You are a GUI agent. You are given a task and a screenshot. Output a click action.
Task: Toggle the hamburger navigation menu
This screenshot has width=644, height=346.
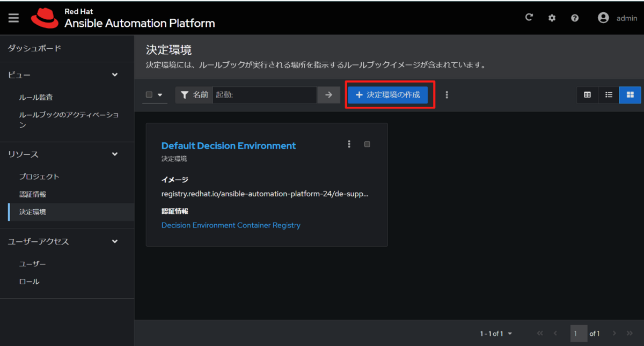pyautogui.click(x=13, y=17)
